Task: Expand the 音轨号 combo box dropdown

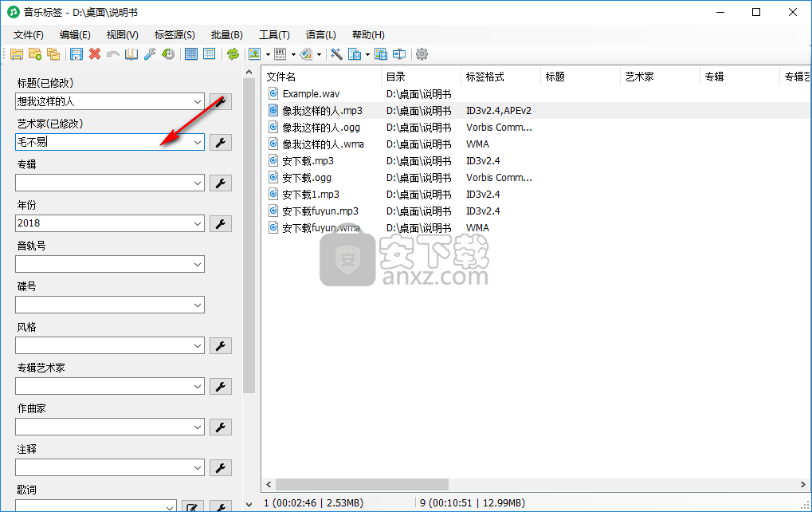Action: (198, 264)
